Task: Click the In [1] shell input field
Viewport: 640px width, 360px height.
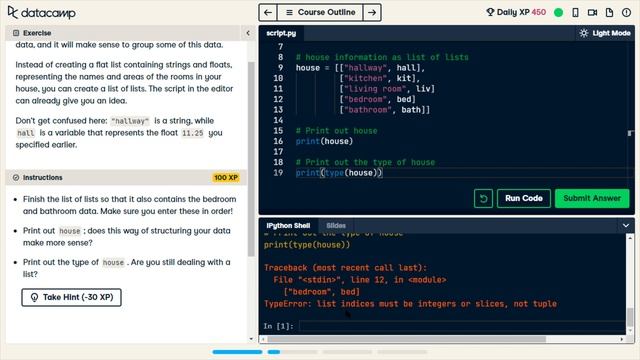Action: click(x=461, y=326)
